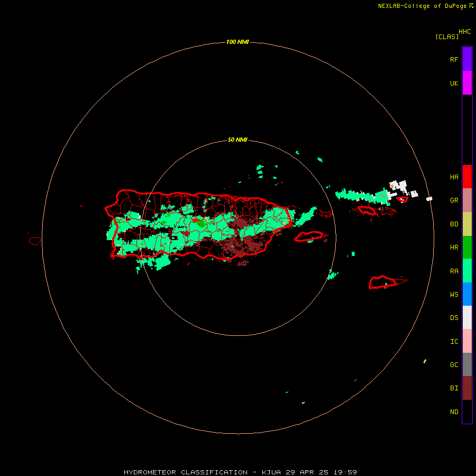Click the HR dark green legend swatch
The width and height of the screenshot is (476, 476).
pyautogui.click(x=467, y=247)
